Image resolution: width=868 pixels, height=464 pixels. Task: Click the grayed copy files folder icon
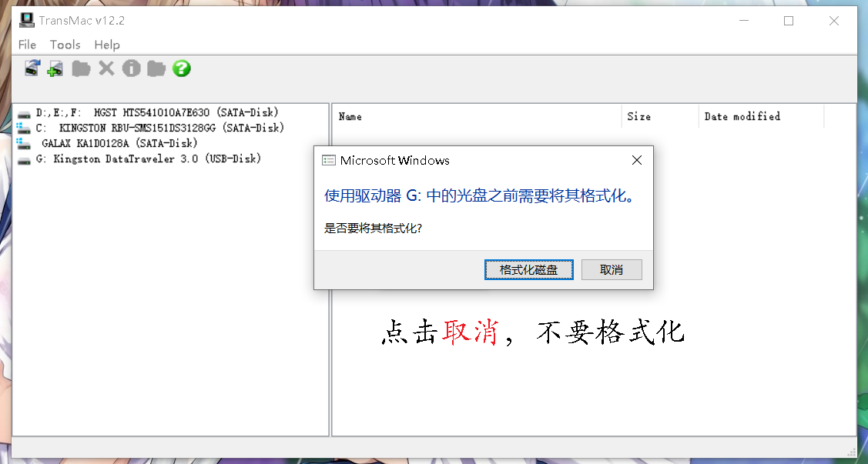pyautogui.click(x=81, y=68)
